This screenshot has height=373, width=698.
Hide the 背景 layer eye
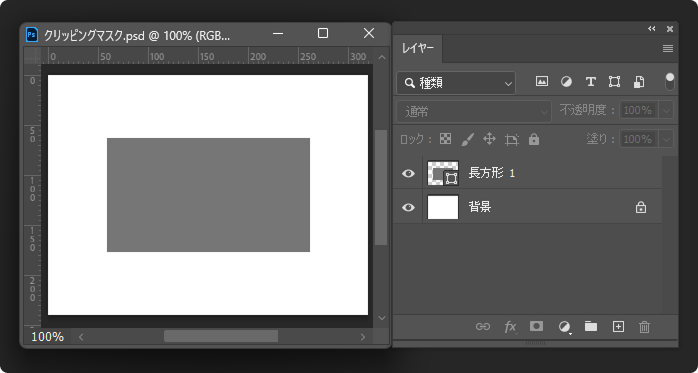tap(408, 207)
